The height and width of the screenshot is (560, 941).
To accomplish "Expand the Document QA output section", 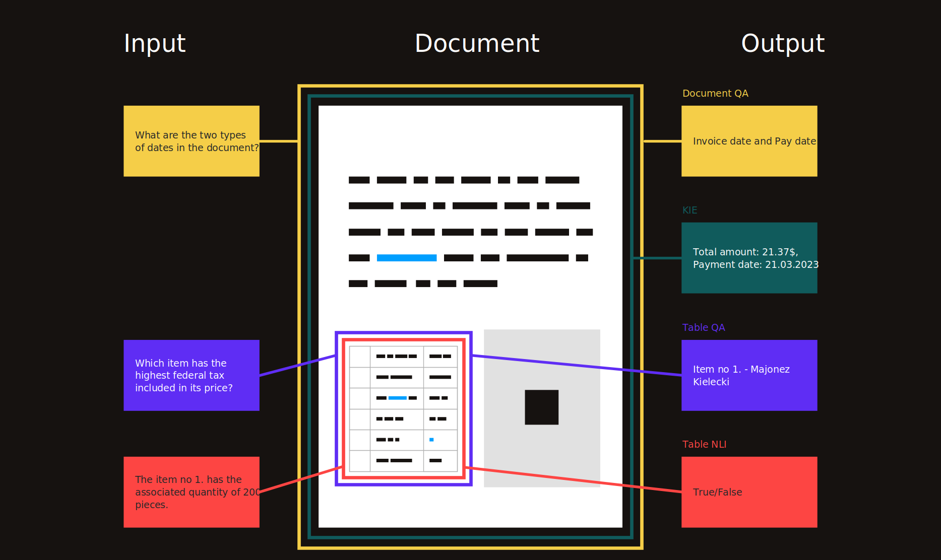I will click(x=715, y=93).
